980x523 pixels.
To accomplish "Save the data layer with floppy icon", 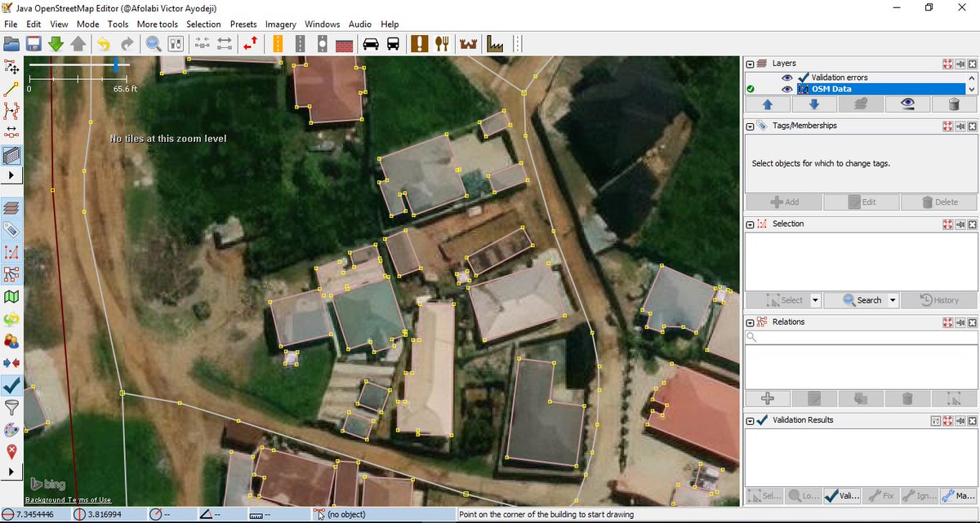I will (x=33, y=43).
